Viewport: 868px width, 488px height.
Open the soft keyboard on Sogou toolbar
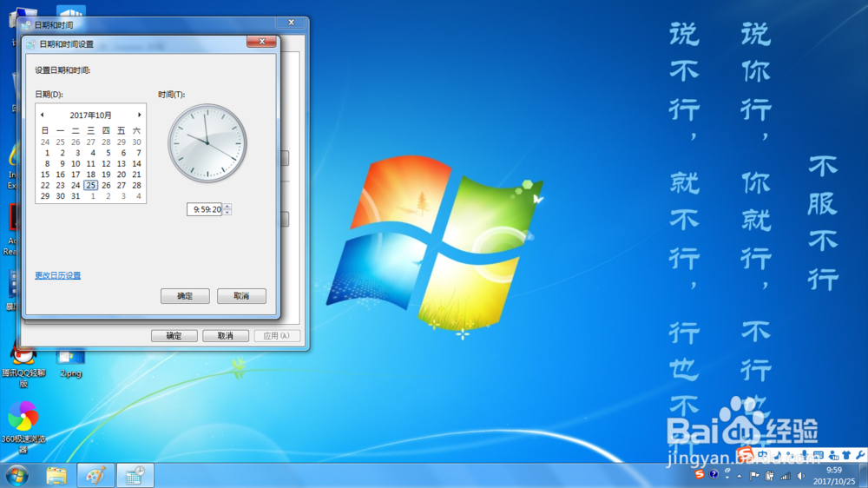[819, 455]
